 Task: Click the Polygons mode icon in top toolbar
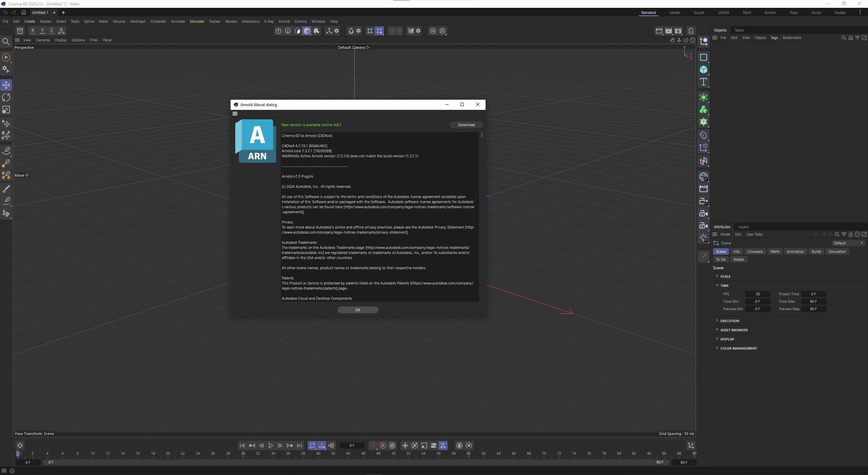point(297,31)
